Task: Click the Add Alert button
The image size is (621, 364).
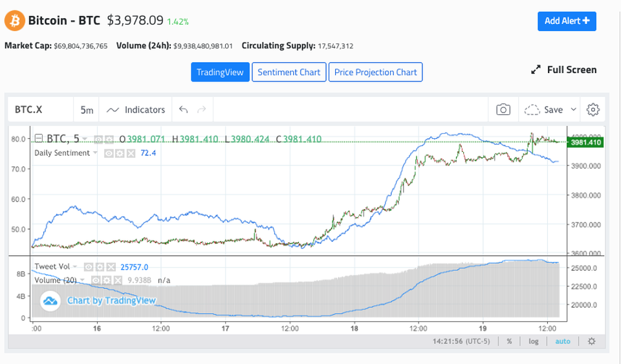Action: (567, 21)
